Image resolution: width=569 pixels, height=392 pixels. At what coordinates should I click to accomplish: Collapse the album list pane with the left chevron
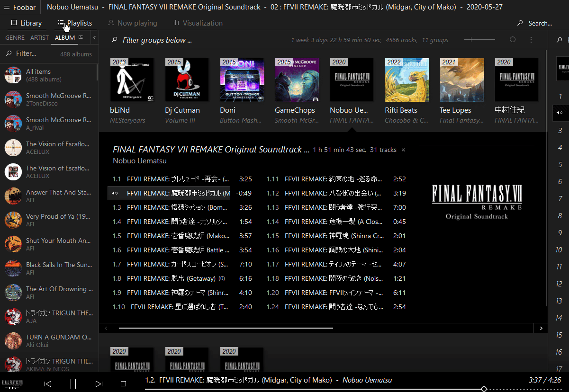pos(94,37)
